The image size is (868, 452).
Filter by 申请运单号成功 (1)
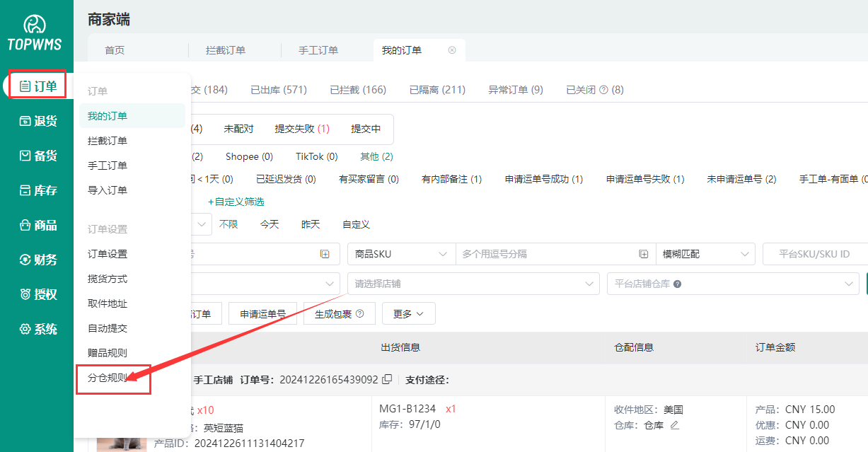coord(544,179)
